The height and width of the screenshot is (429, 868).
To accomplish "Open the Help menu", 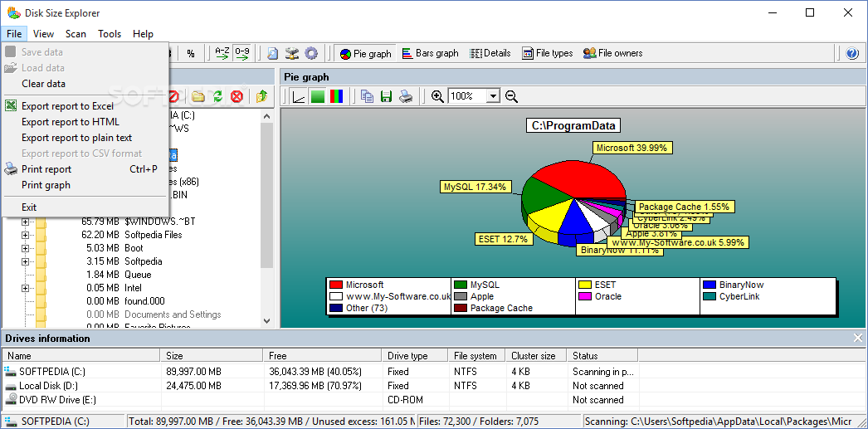I will 143,34.
